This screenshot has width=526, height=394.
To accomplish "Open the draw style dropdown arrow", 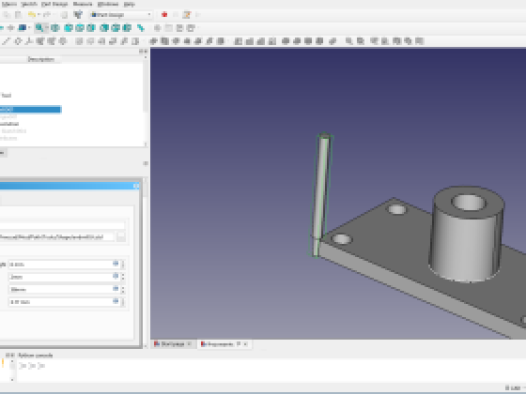I will pyautogui.click(x=30, y=28).
